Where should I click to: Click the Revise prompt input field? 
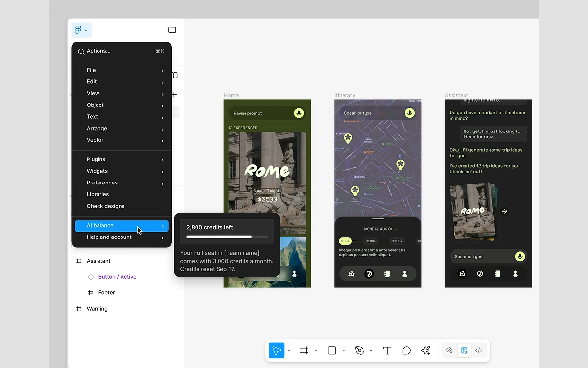(x=268, y=113)
